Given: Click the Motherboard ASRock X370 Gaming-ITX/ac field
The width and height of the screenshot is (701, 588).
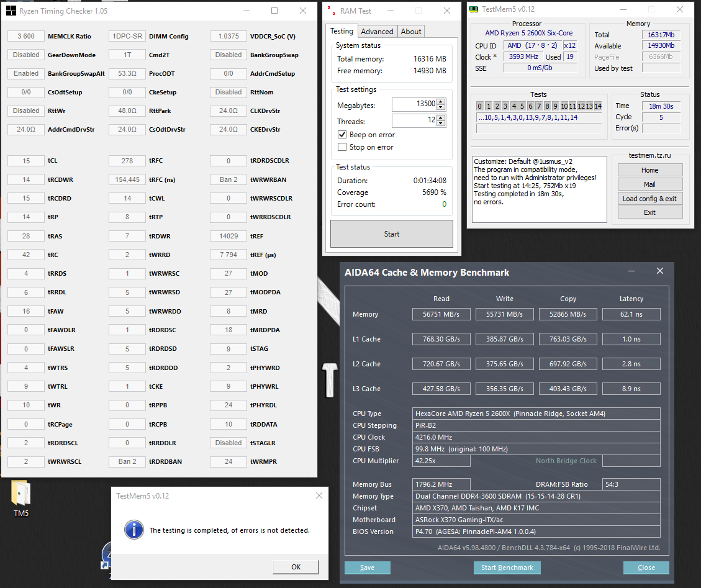Looking at the screenshot, I should tap(536, 520).
